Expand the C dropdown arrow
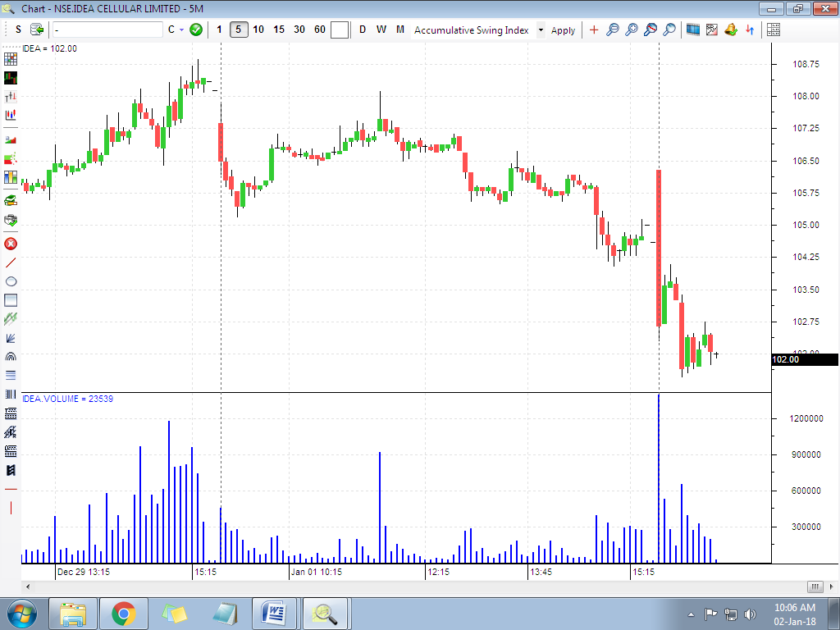Image resolution: width=840 pixels, height=630 pixels. (181, 30)
